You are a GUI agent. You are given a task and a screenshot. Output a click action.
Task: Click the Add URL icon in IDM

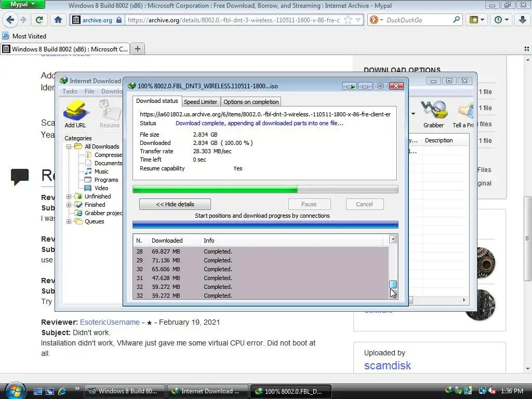point(75,114)
